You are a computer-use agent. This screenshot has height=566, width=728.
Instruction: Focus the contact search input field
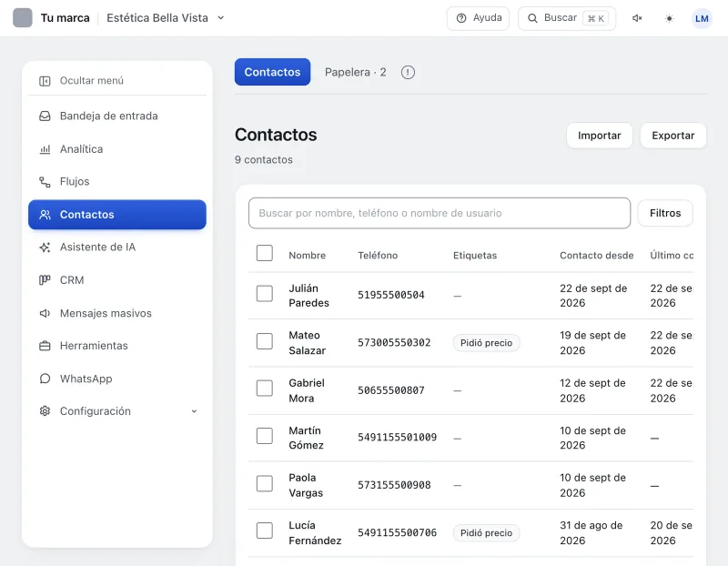pos(440,213)
